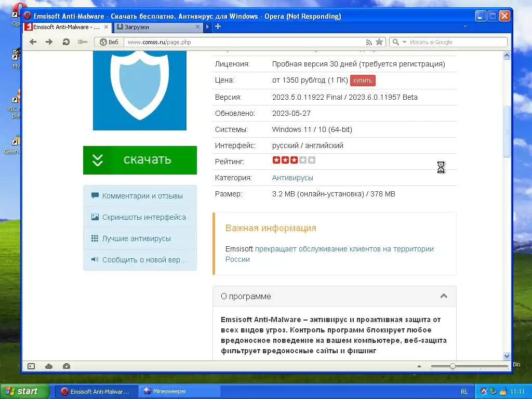The height and width of the screenshot is (399, 532).
Task: Close the Emsisoft Anti-Malware tab
Action: [106, 27]
